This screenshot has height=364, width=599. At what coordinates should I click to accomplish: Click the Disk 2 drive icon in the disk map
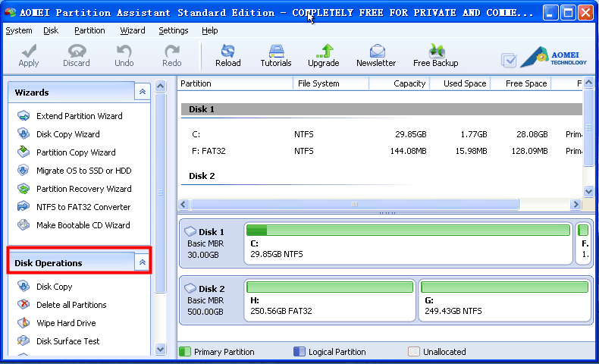pyautogui.click(x=190, y=288)
